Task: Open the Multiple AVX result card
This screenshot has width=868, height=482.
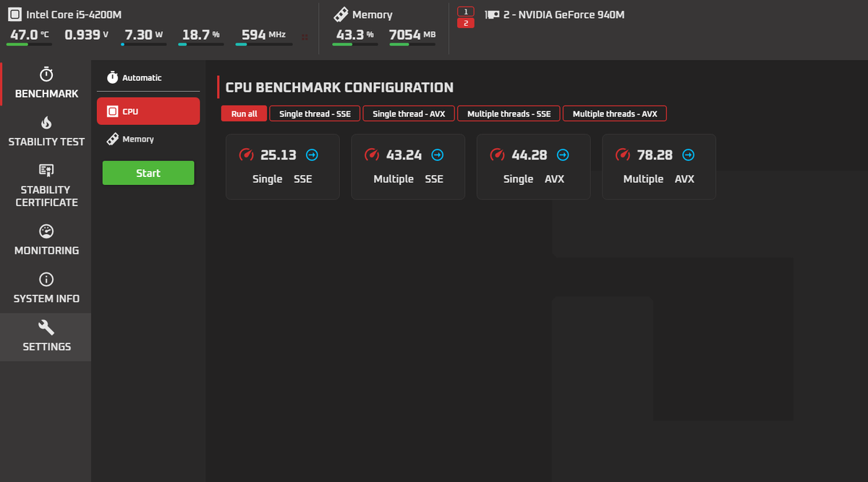Action: 659,167
